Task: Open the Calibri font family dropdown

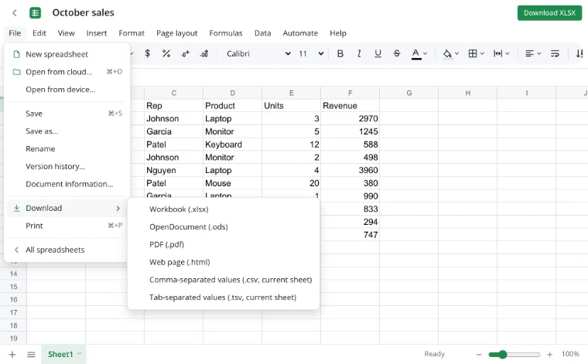Action: (x=258, y=53)
